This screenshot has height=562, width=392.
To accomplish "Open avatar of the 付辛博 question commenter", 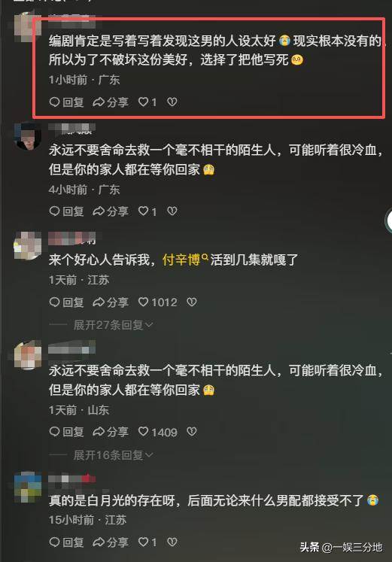I will click(x=28, y=246).
